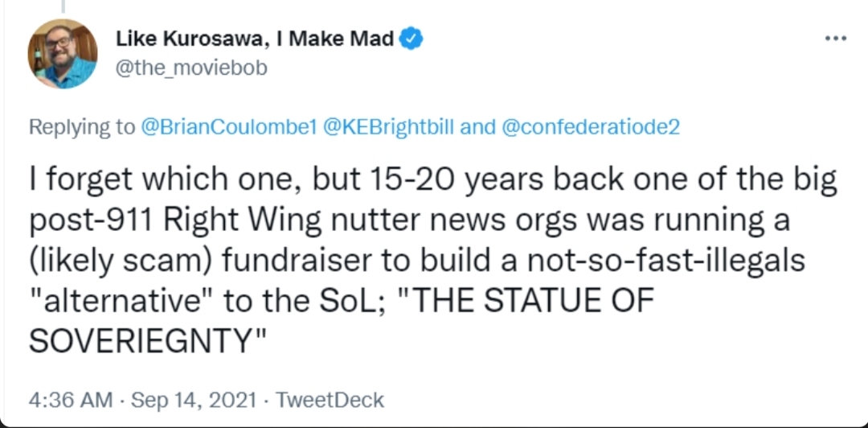Viewport: 868px width, 428px height.
Task: Open the Sep 14, 2021 date link
Action: click(194, 400)
